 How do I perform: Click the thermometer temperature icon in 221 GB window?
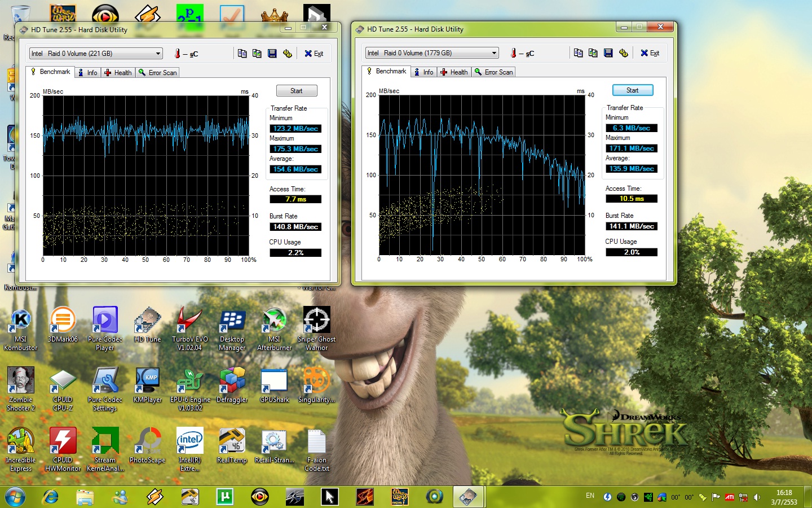pos(177,54)
